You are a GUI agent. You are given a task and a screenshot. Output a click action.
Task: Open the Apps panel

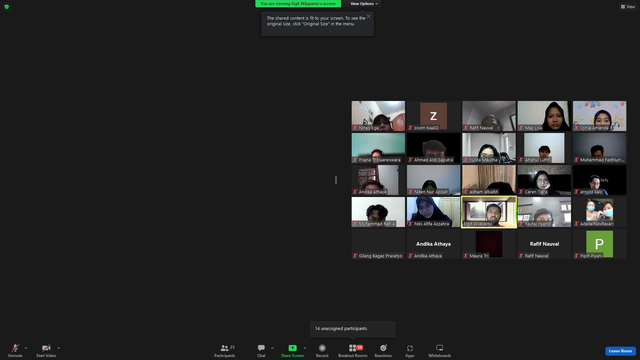click(x=410, y=350)
